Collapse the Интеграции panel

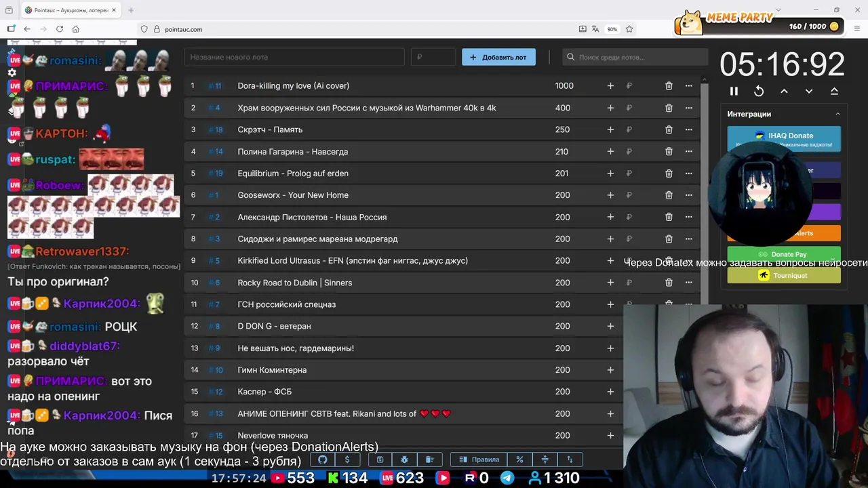(837, 114)
